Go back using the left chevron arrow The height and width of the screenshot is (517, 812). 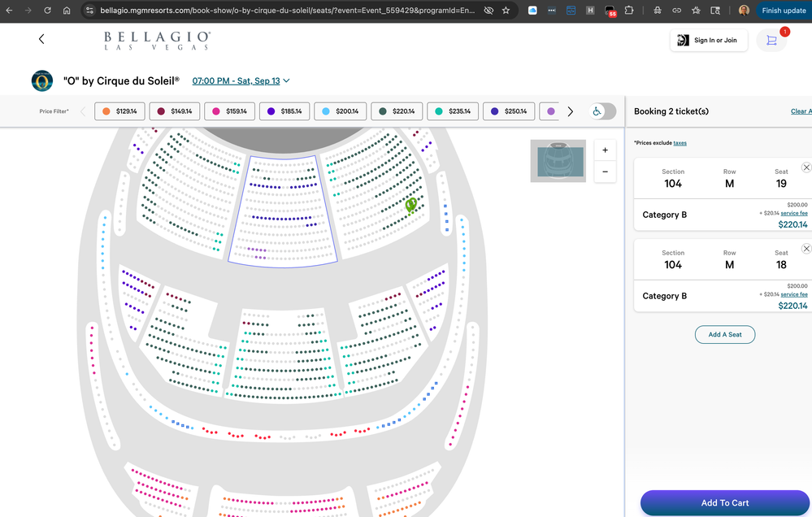coord(41,39)
